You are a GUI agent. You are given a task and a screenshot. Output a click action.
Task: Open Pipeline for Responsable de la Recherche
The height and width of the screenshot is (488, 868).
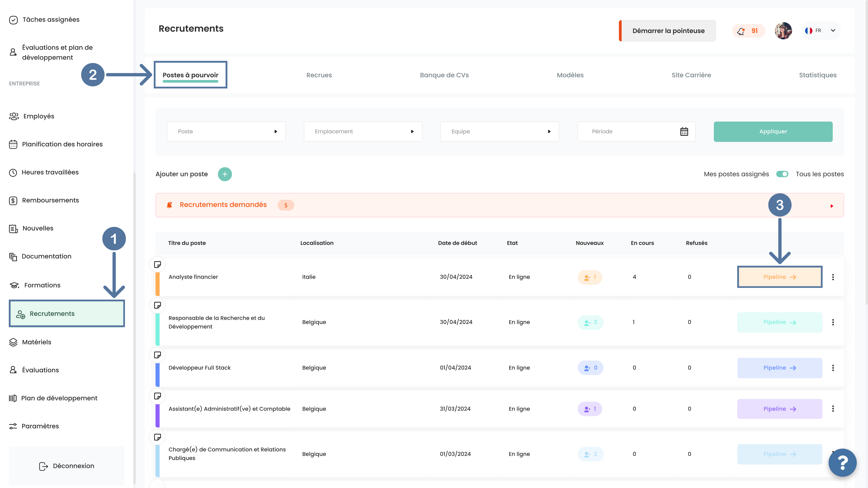tap(780, 322)
